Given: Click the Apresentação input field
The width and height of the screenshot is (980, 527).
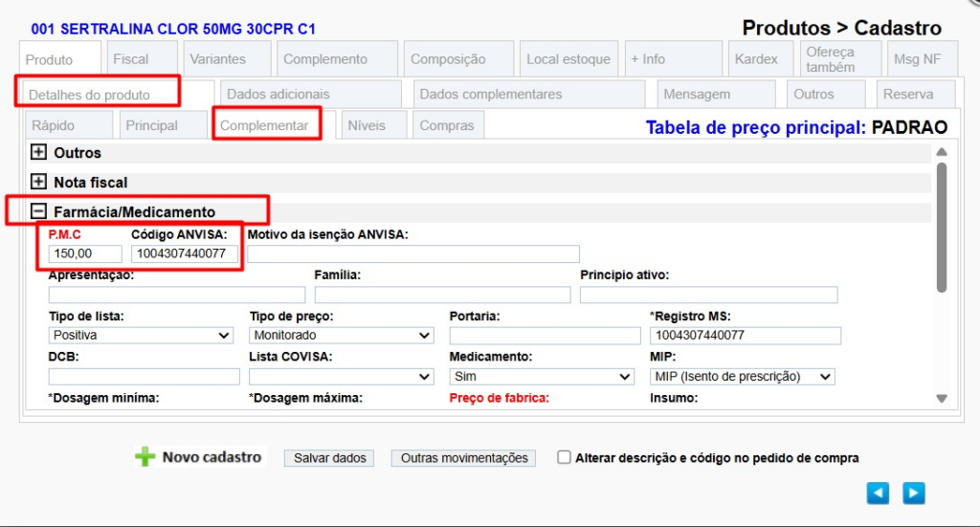Looking at the screenshot, I should coord(177,295).
